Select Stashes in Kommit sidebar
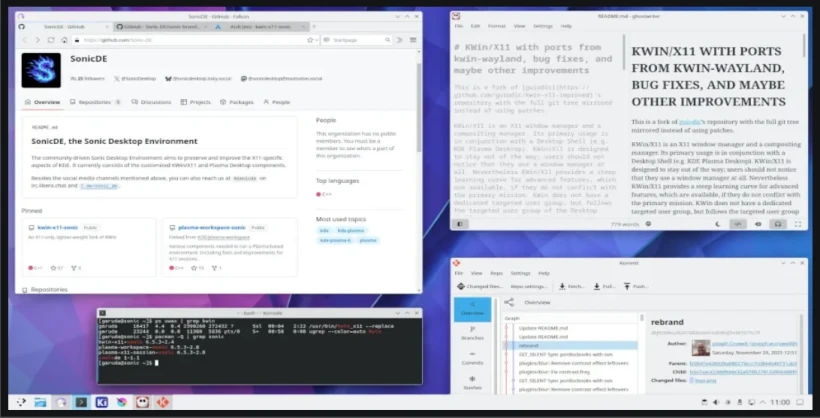The image size is (820, 418). pos(472,383)
